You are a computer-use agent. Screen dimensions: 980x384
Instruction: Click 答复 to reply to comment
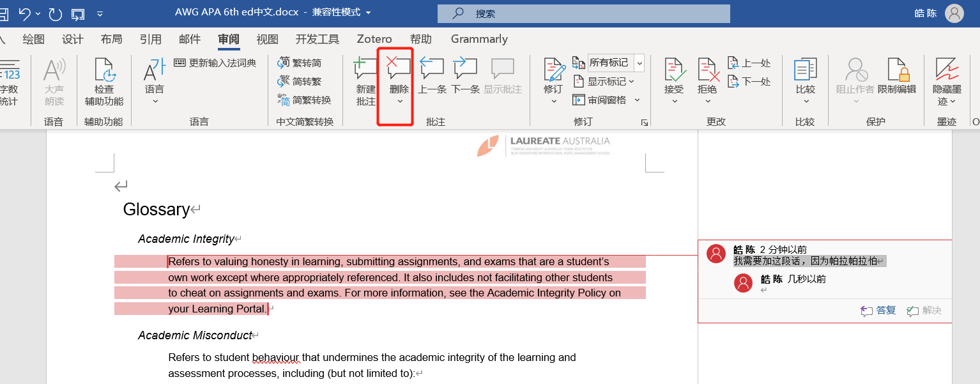879,311
